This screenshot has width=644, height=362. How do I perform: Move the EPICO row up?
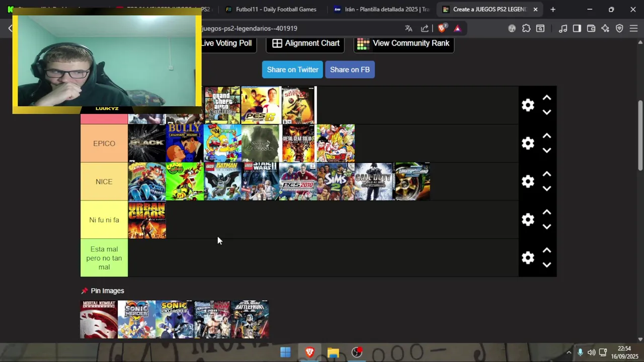tap(547, 136)
